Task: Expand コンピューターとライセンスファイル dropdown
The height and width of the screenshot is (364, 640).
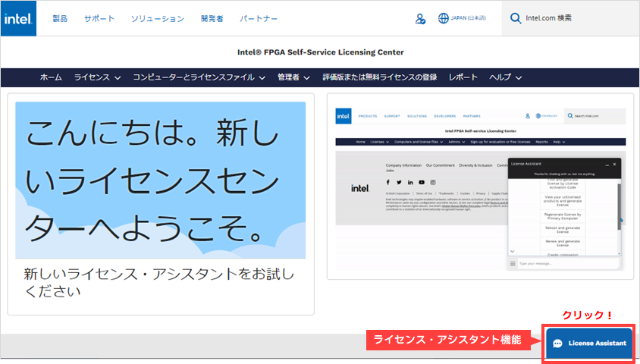Action: pos(199,77)
